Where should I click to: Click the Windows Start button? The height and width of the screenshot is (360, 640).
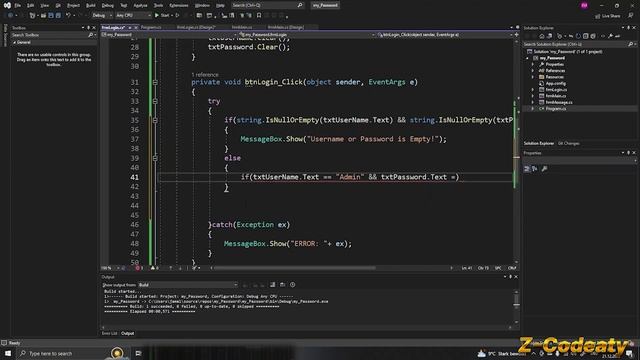pos(8,353)
